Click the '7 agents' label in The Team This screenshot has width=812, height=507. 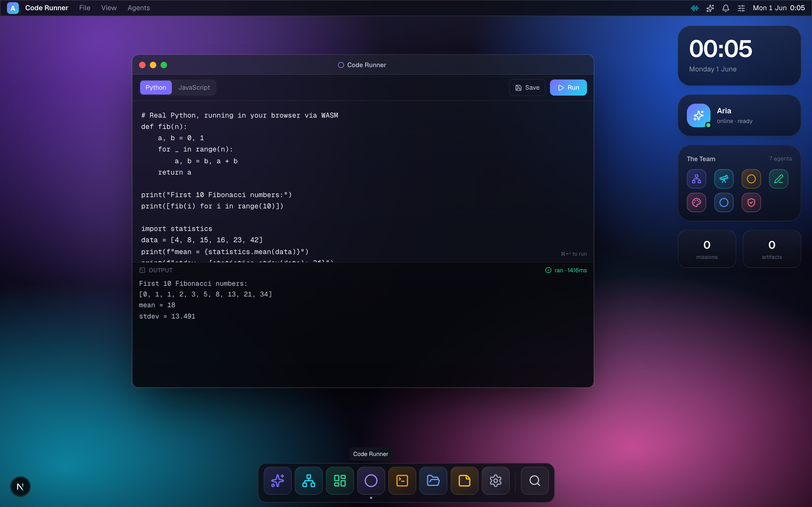tap(781, 159)
